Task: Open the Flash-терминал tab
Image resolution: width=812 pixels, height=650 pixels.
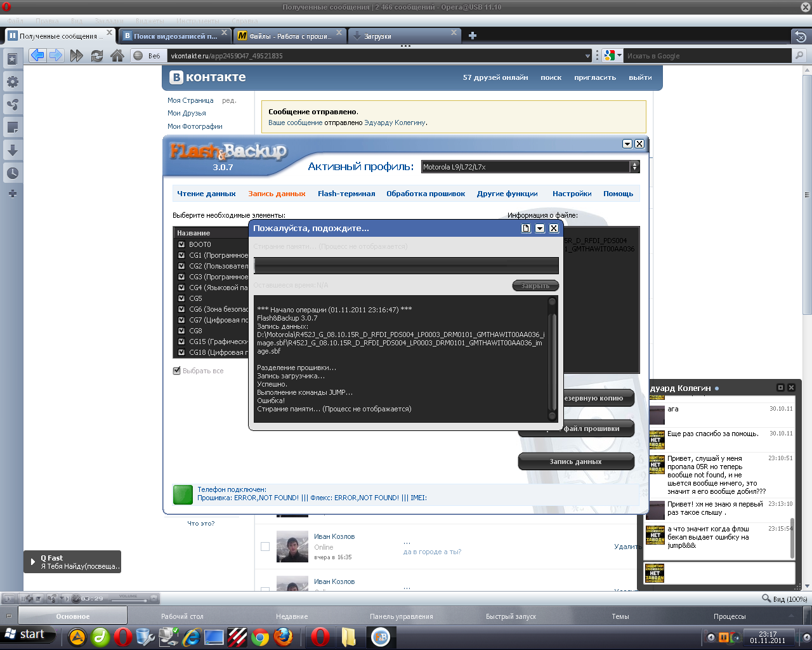Action: [346, 194]
